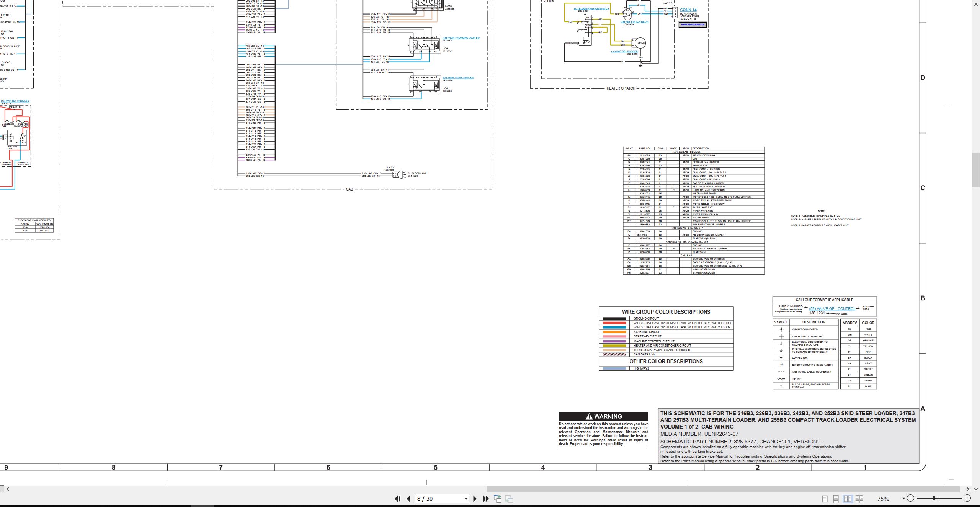Viewport: 980px width, 507px height.
Task: Switch to continuous page scrolling view
Action: pyautogui.click(x=836, y=499)
